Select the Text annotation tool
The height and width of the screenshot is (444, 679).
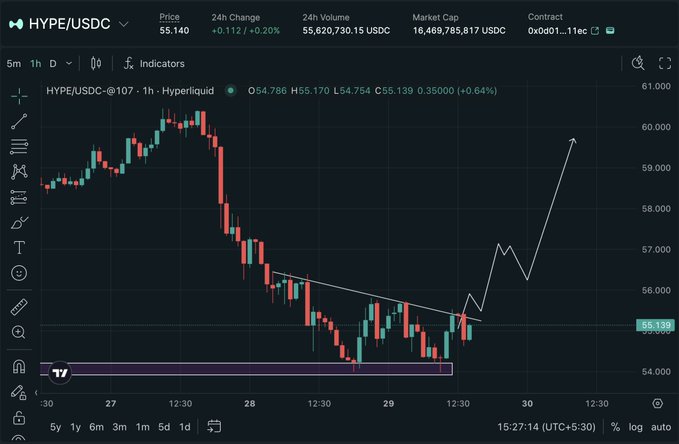pos(19,247)
